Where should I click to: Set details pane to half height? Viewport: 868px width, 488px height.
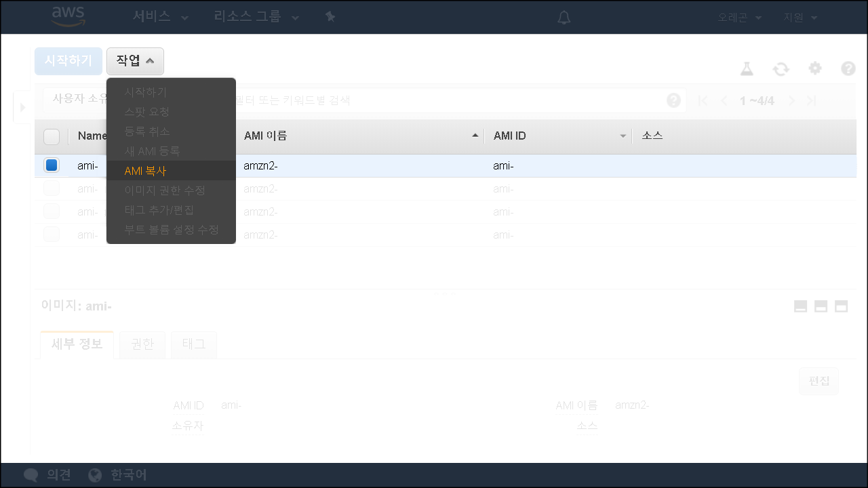tap(821, 306)
